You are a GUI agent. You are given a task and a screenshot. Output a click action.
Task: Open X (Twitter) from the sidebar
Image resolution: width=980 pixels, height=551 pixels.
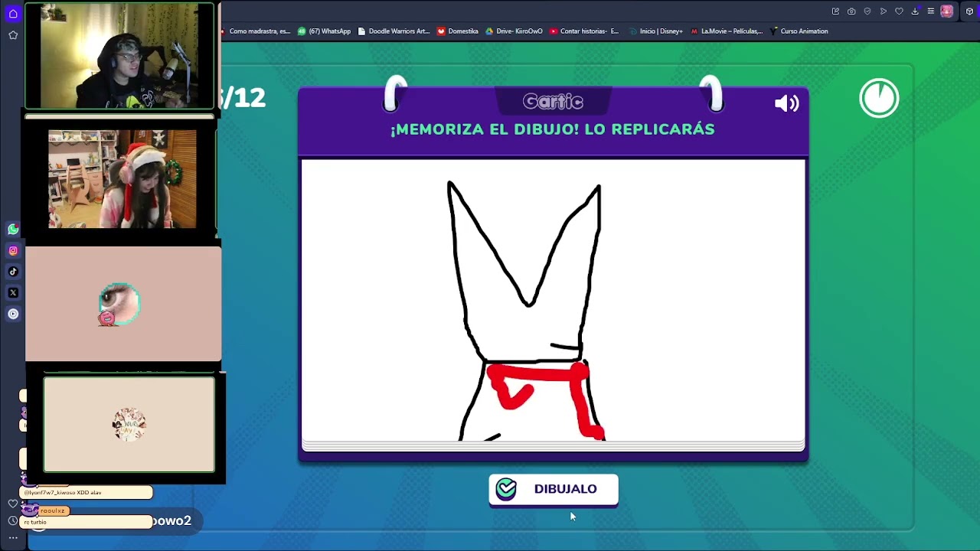pyautogui.click(x=13, y=292)
